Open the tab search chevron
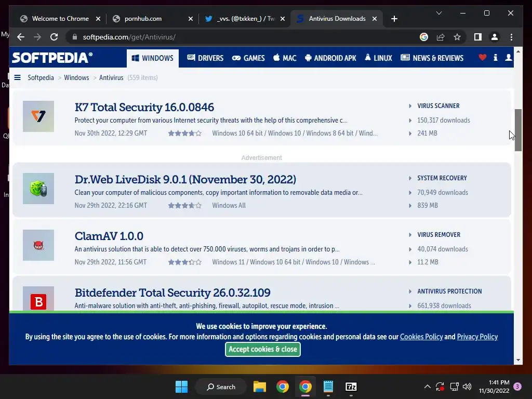This screenshot has width=532, height=399. pos(438,13)
